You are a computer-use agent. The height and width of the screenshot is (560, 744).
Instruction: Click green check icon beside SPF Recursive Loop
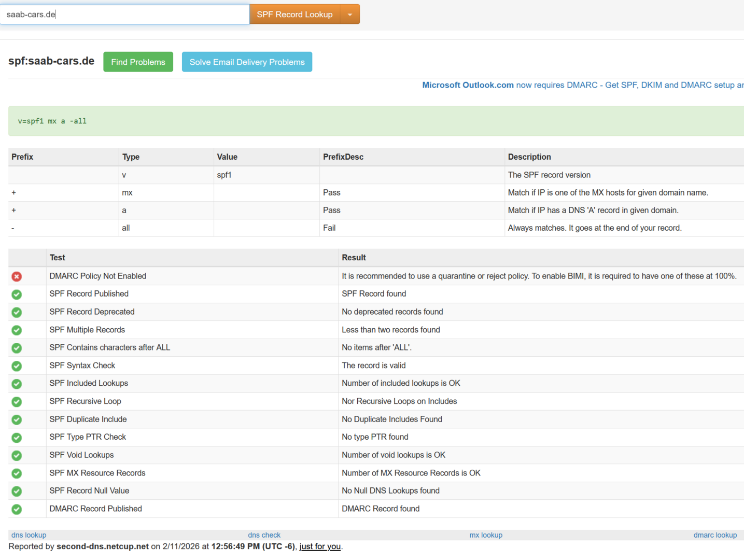17,402
